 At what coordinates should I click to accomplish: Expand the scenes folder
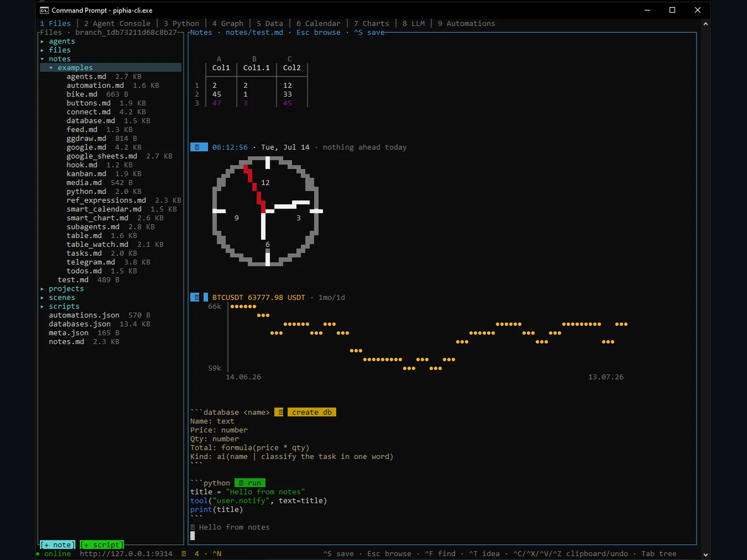[x=42, y=298]
